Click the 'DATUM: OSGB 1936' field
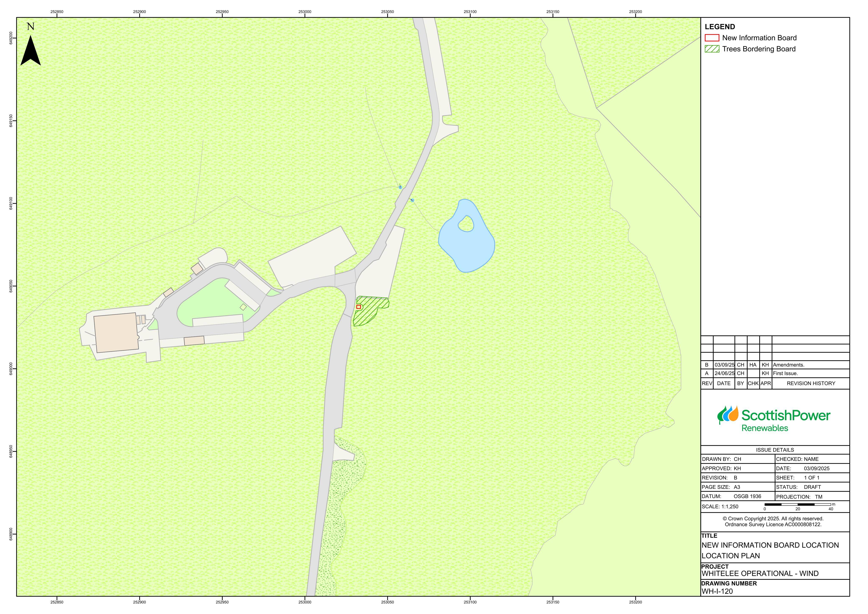The image size is (868, 614). pos(738,496)
